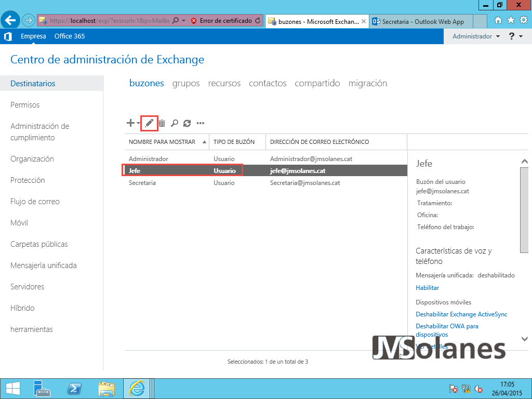This screenshot has width=532, height=399.
Task: Open the more options ellipsis icon
Action: [x=201, y=123]
